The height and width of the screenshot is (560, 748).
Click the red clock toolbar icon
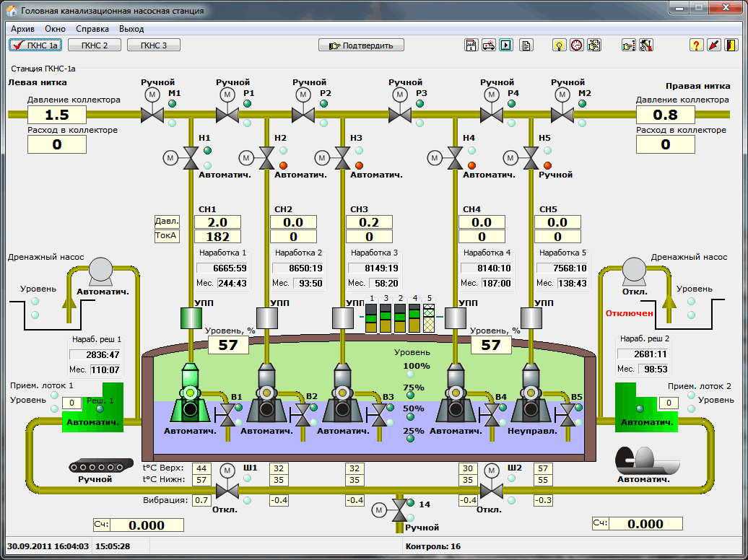click(x=576, y=45)
